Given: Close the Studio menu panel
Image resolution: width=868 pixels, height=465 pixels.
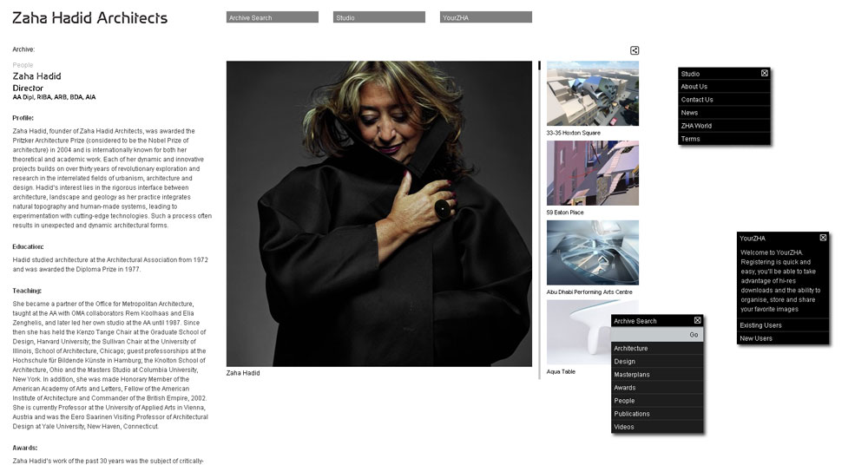Looking at the screenshot, I should click(x=765, y=73).
